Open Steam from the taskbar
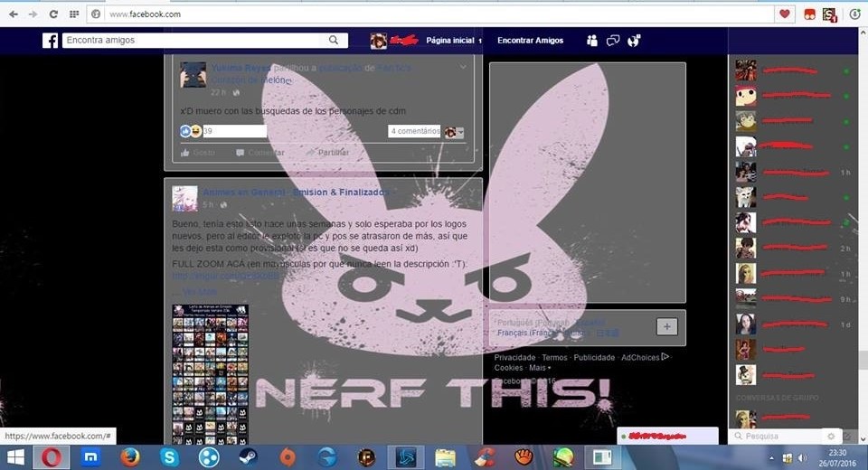868x470 pixels. pos(248,457)
